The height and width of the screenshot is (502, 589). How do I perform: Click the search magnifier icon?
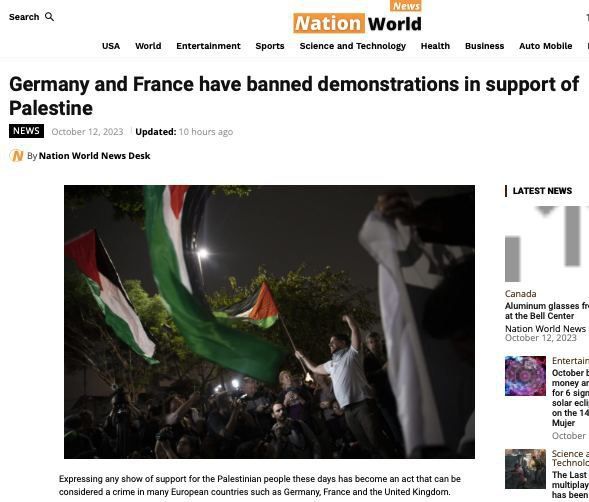click(x=50, y=17)
